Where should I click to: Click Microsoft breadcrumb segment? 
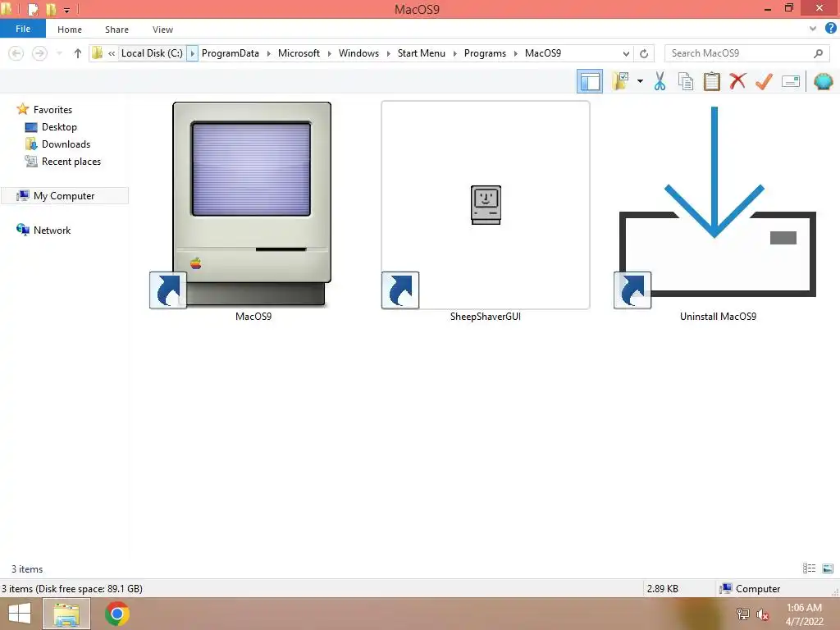(299, 53)
